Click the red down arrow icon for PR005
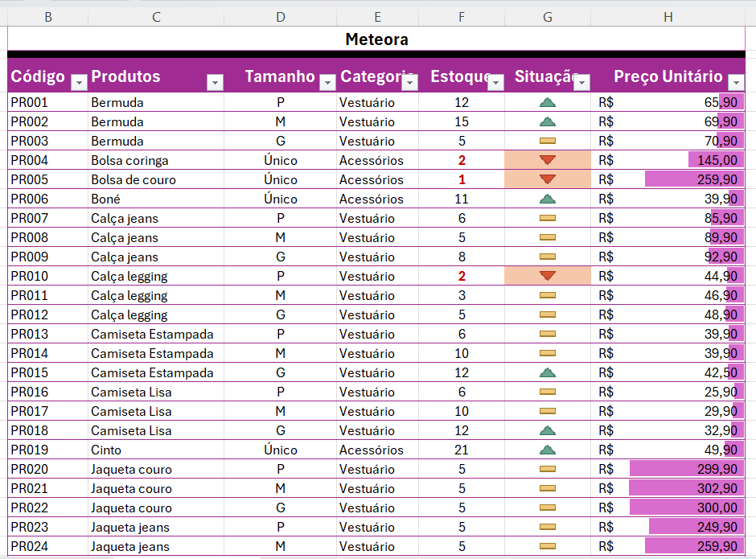The height and width of the screenshot is (559, 756). pos(548,179)
